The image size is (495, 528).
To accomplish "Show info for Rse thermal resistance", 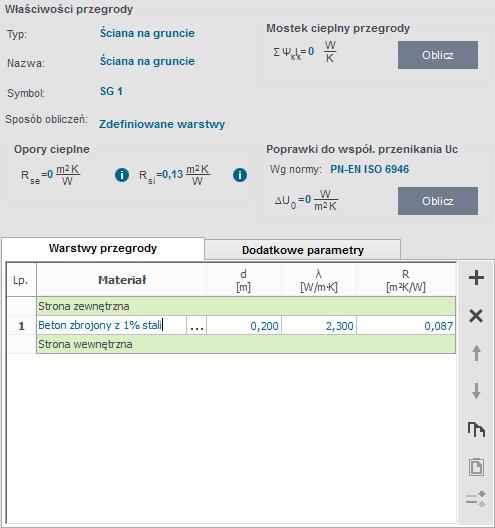I will [x=122, y=175].
